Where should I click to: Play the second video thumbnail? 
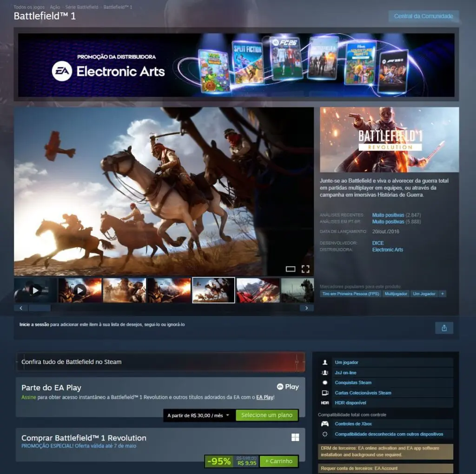(x=80, y=290)
